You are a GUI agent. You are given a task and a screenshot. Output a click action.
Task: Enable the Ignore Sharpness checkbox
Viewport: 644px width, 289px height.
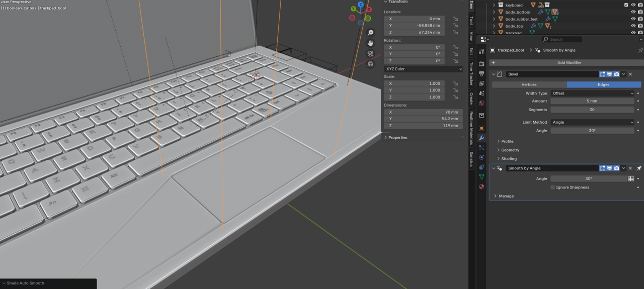click(x=552, y=187)
